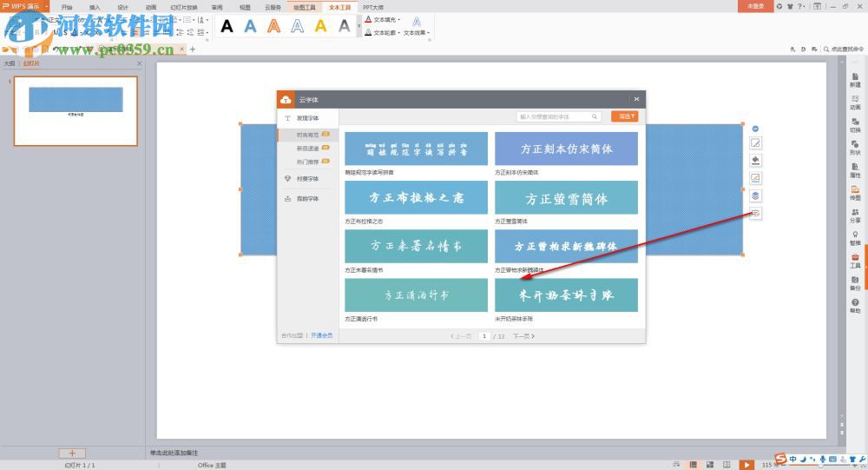Open 动画 animation pane in right sidebar
Screen dimensions: 868x470
pos(855,103)
